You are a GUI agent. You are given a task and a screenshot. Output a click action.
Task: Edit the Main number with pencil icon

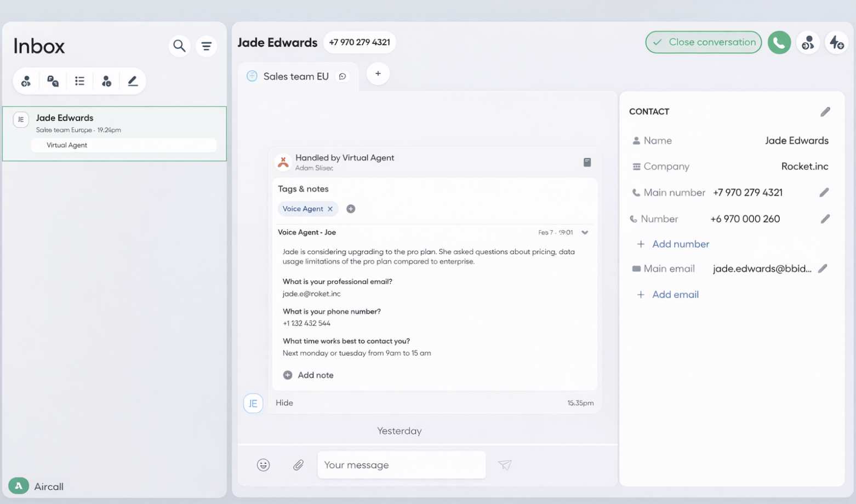pos(824,192)
